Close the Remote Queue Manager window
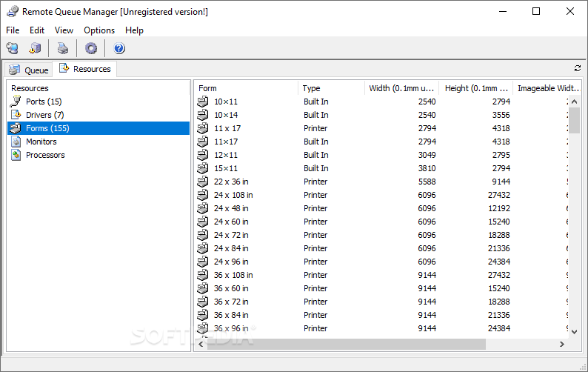This screenshot has width=588, height=372. pos(570,11)
